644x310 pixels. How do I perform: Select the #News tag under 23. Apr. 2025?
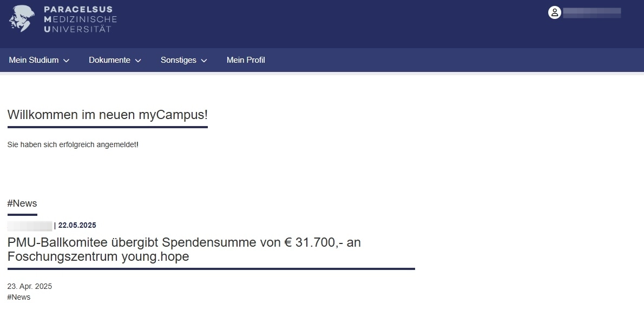[x=19, y=297]
